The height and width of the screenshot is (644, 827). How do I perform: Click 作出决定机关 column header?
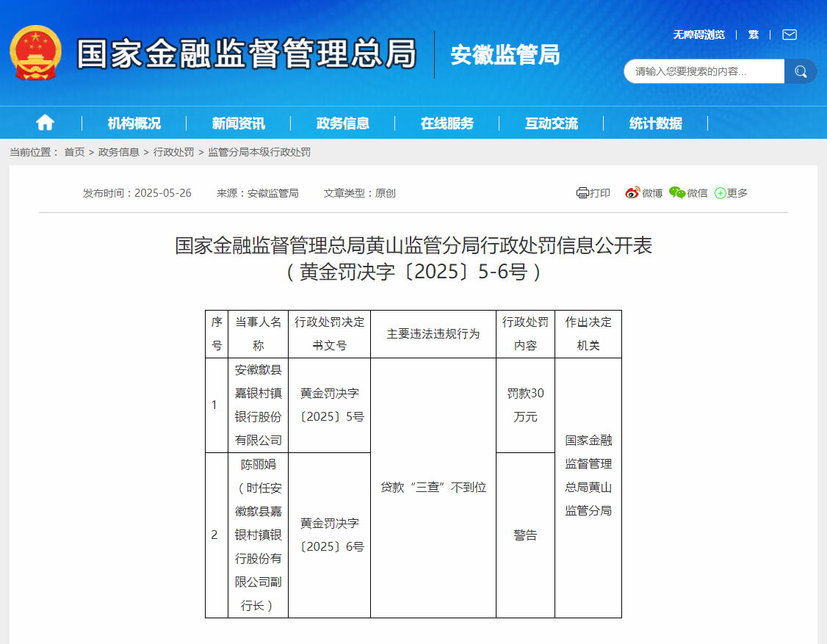click(x=588, y=334)
